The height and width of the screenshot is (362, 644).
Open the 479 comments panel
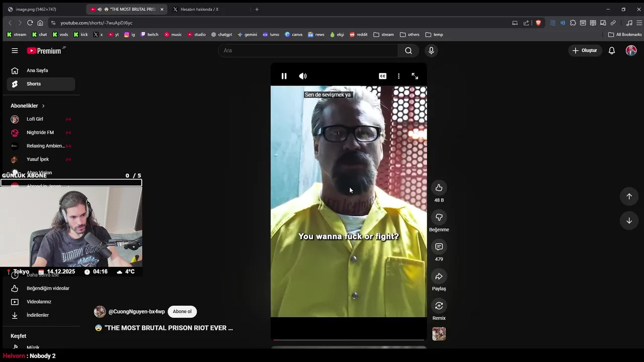(x=439, y=247)
